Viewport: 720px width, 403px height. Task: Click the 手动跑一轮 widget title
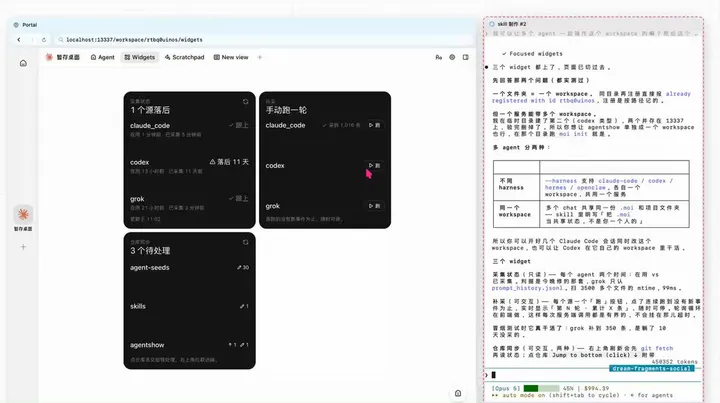point(286,110)
